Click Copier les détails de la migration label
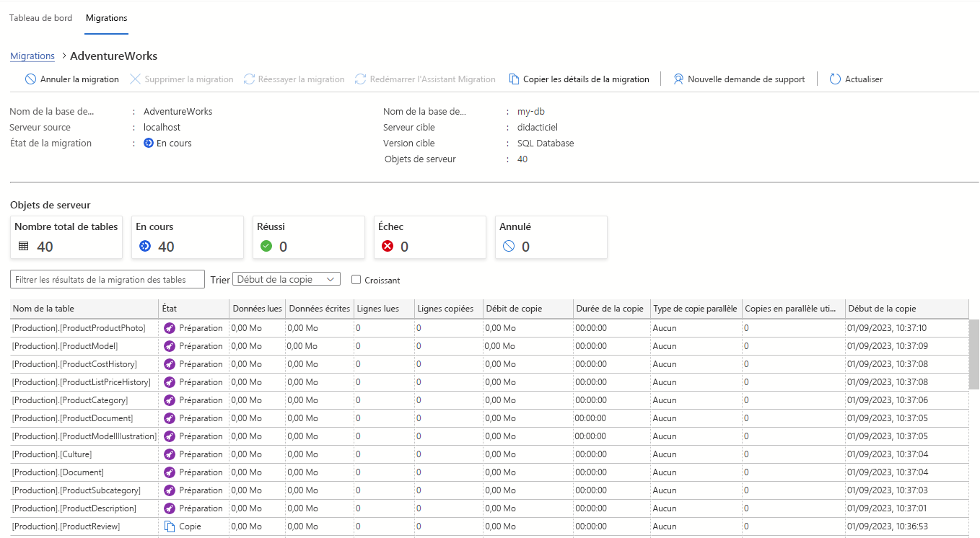980x538 pixels. click(x=586, y=79)
